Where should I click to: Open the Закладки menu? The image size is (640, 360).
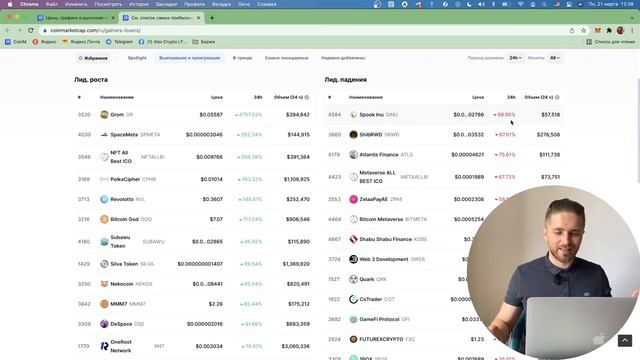(167, 4)
